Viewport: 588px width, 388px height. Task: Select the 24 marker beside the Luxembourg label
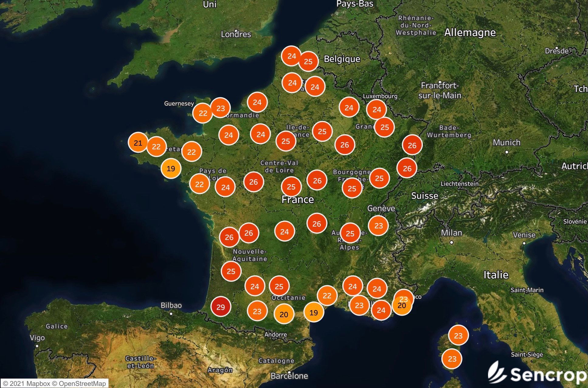[377, 109]
